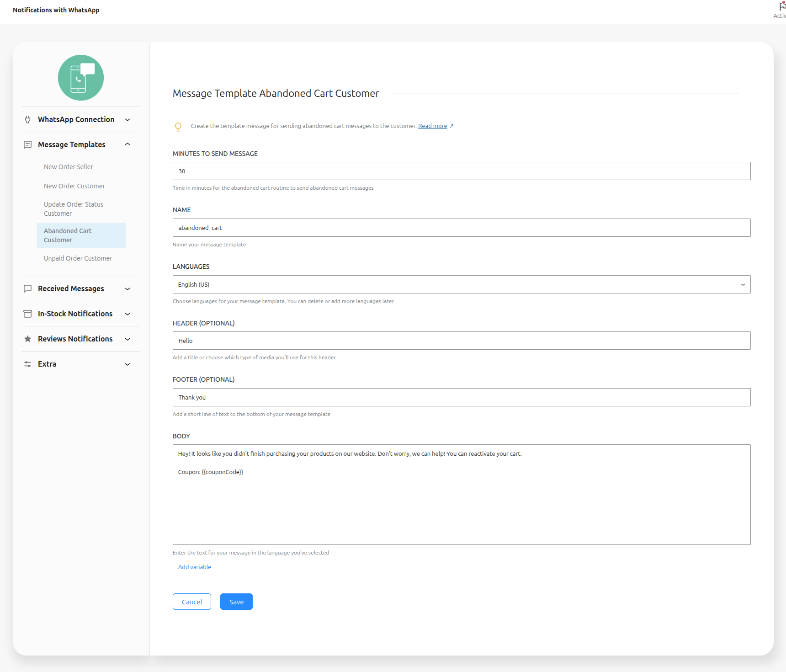Click the Extra sliders icon
Image resolution: width=786 pixels, height=672 pixels.
click(28, 364)
